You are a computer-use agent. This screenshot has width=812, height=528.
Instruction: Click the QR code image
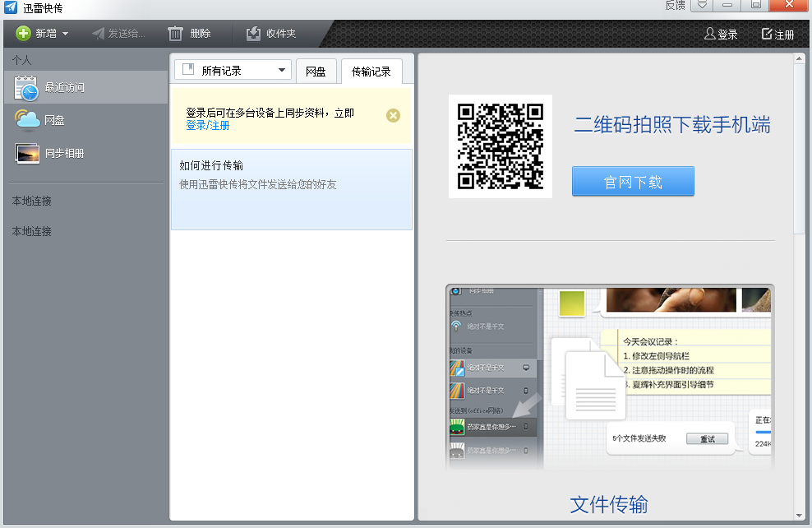click(501, 146)
